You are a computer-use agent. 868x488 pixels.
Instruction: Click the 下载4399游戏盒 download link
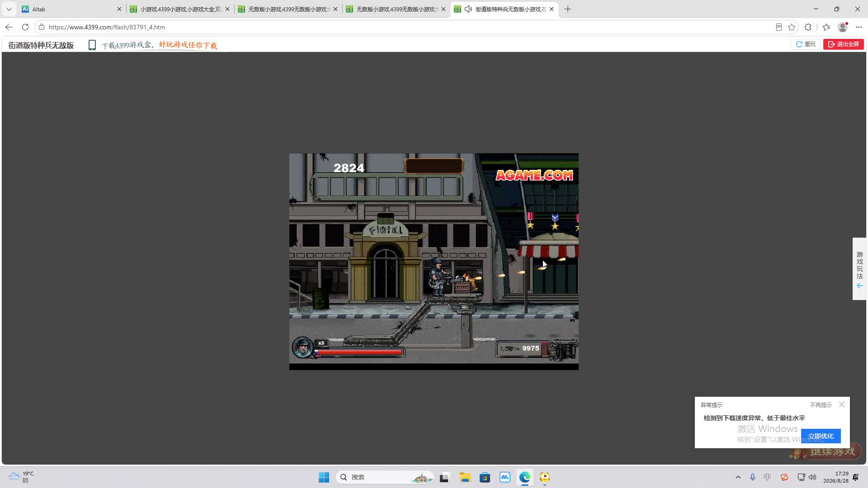point(159,45)
